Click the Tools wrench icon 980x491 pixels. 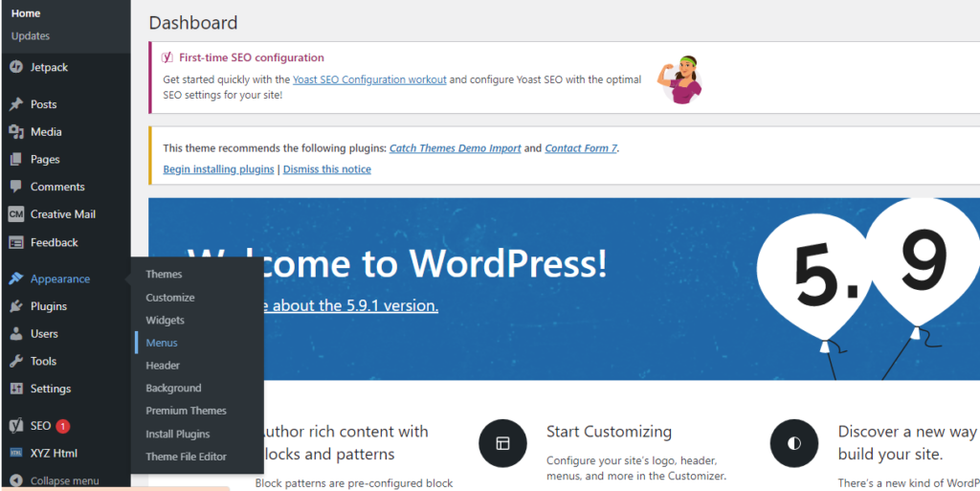tap(16, 361)
